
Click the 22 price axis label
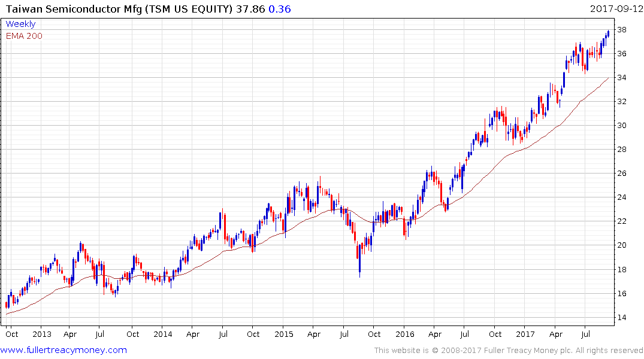[x=622, y=221]
